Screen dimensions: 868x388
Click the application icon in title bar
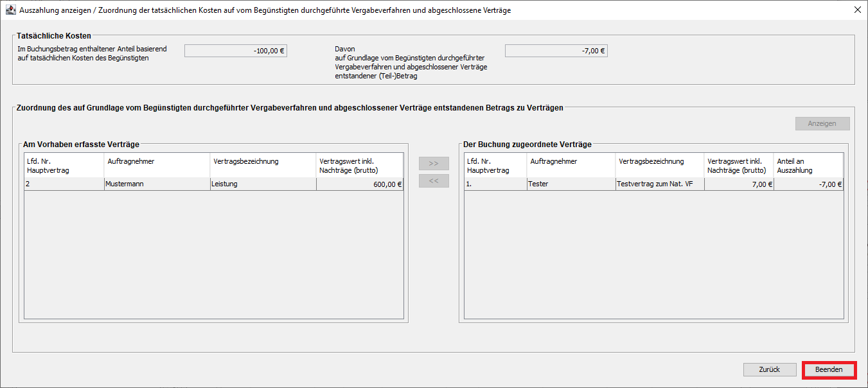coord(10,10)
